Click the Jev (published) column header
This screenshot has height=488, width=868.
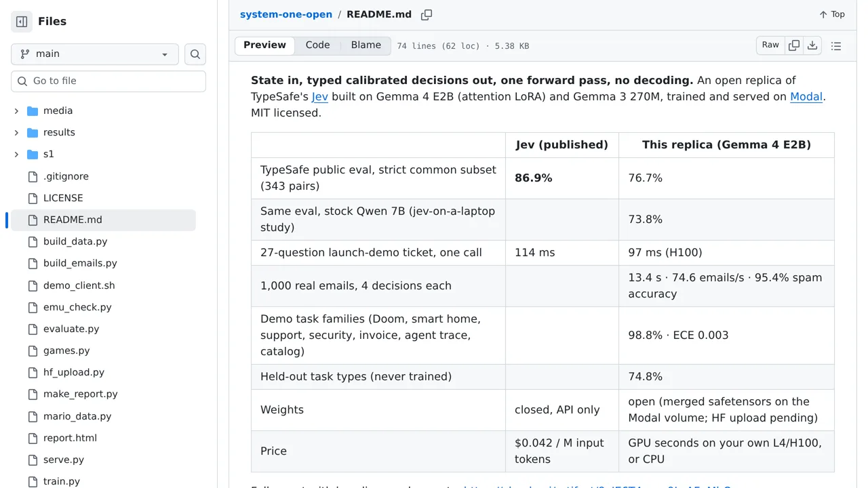pos(562,145)
